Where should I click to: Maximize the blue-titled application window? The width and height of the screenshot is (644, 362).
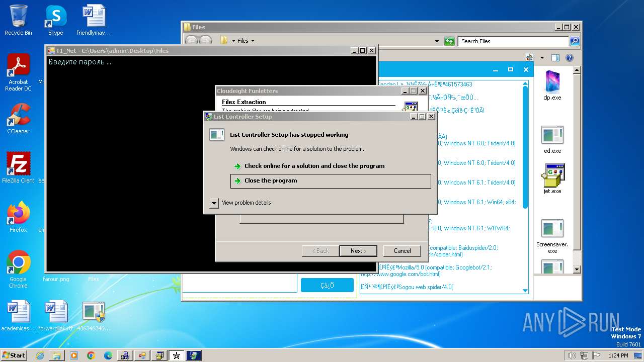coord(511,69)
